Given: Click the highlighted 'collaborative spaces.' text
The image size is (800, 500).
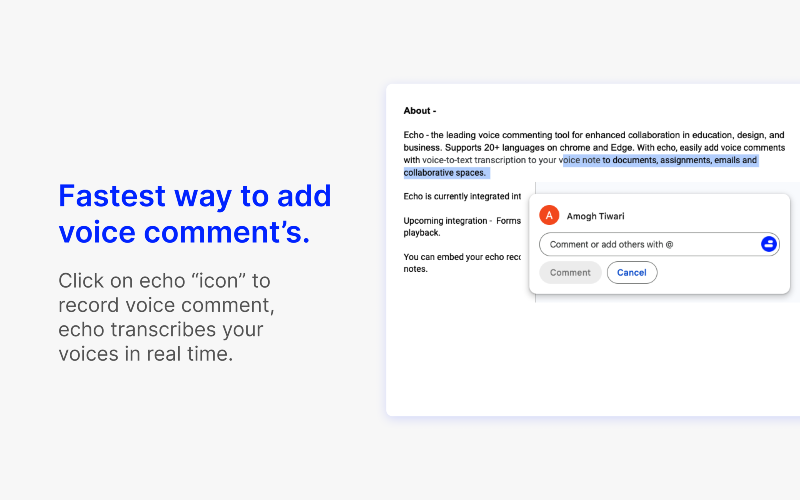Looking at the screenshot, I should click(x=445, y=173).
